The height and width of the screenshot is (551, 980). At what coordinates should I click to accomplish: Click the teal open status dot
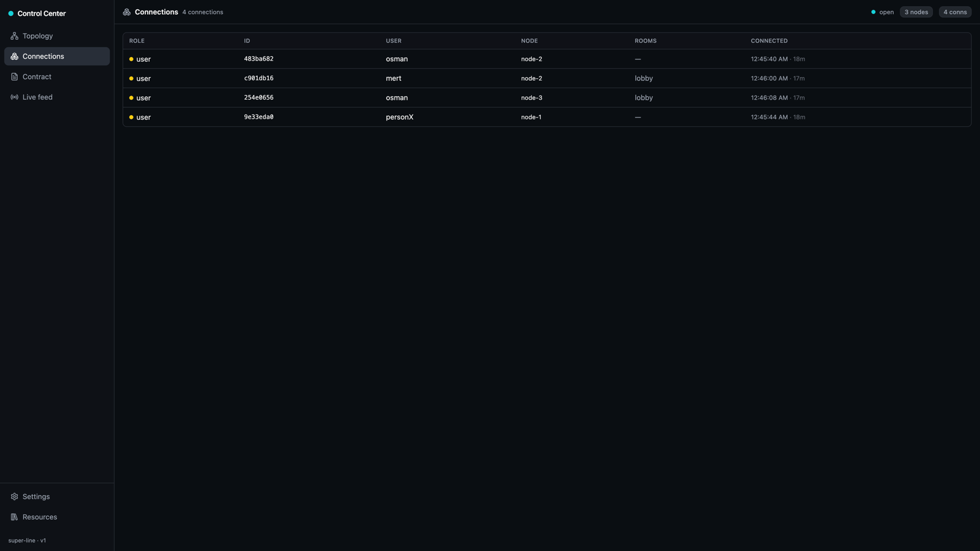coord(873,12)
